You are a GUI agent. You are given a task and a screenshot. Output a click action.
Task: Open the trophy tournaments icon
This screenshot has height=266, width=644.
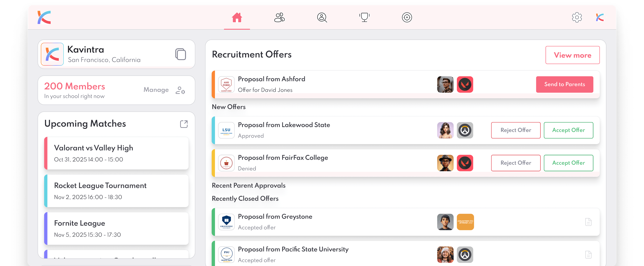click(364, 17)
